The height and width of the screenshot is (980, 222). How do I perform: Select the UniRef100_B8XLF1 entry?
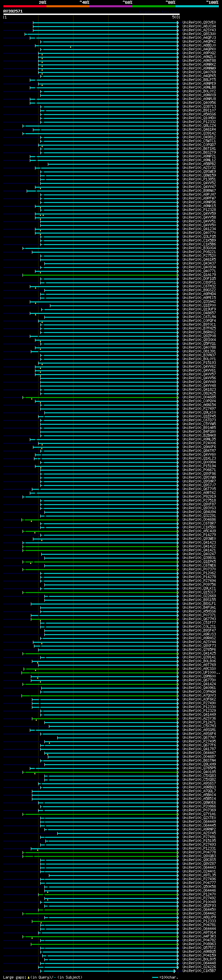pyautogui.click(x=199, y=604)
